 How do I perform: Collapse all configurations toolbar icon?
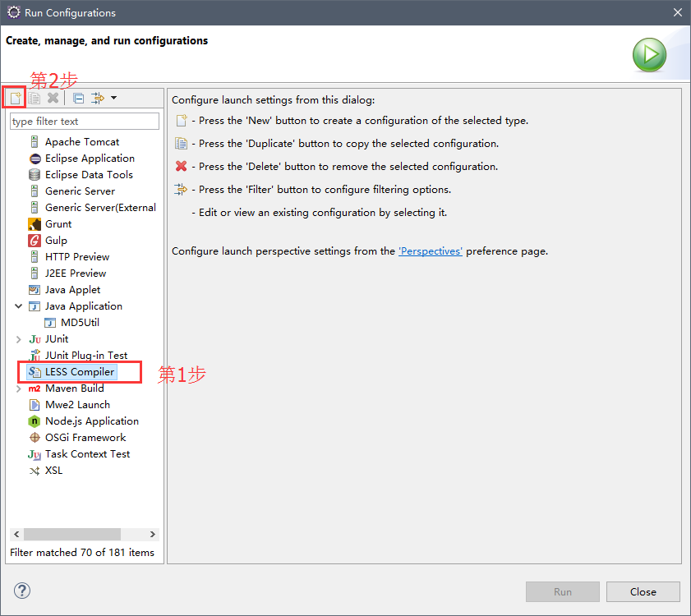(78, 98)
